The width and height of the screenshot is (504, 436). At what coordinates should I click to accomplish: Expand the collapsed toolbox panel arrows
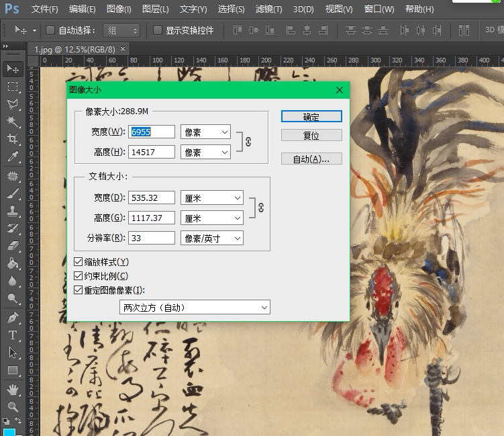coord(5,46)
